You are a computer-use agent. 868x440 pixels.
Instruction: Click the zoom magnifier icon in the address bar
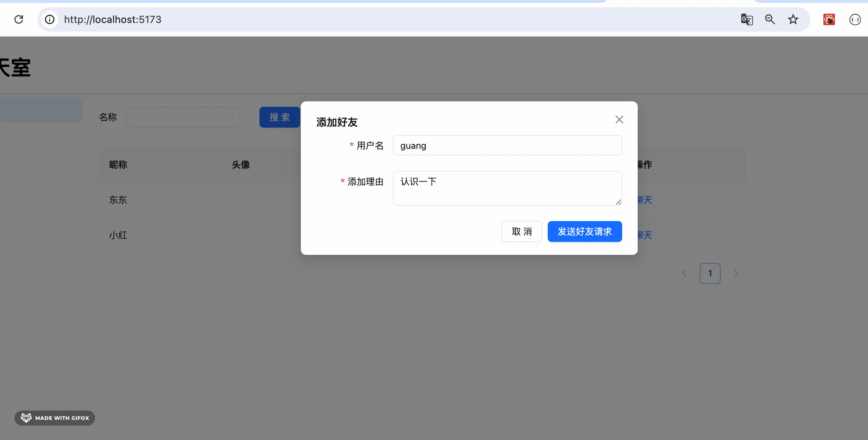[x=770, y=19]
